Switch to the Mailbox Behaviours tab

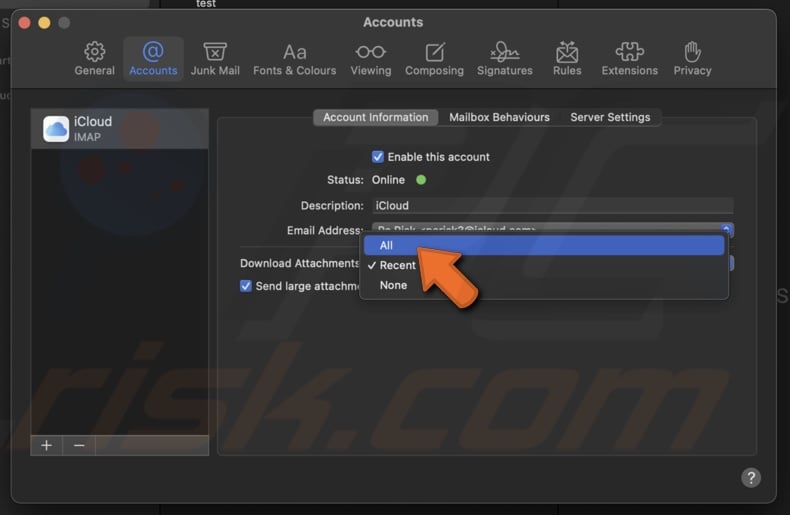[x=499, y=117]
